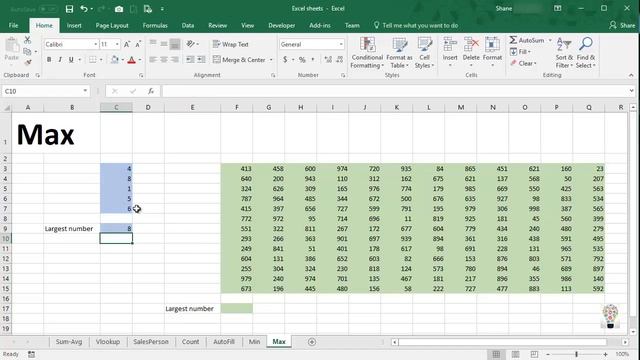Open Conditional Formatting menu
The height and width of the screenshot is (360, 640).
click(367, 53)
